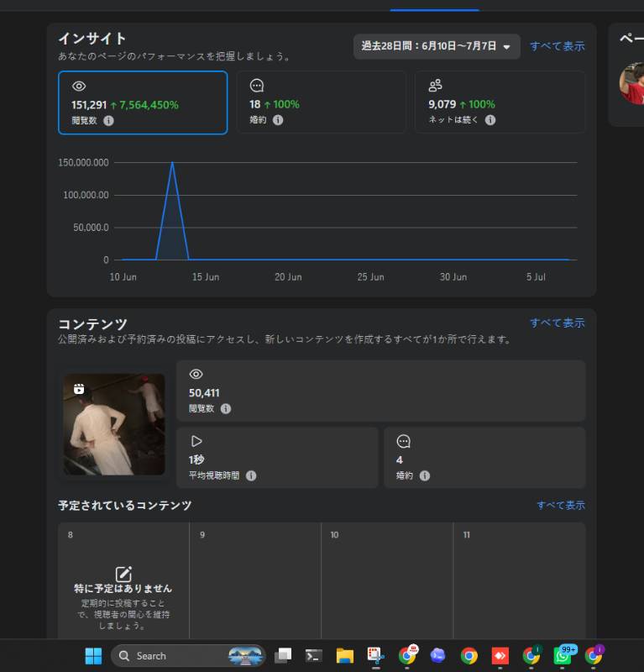Click the play icon above 1秒

click(x=196, y=441)
